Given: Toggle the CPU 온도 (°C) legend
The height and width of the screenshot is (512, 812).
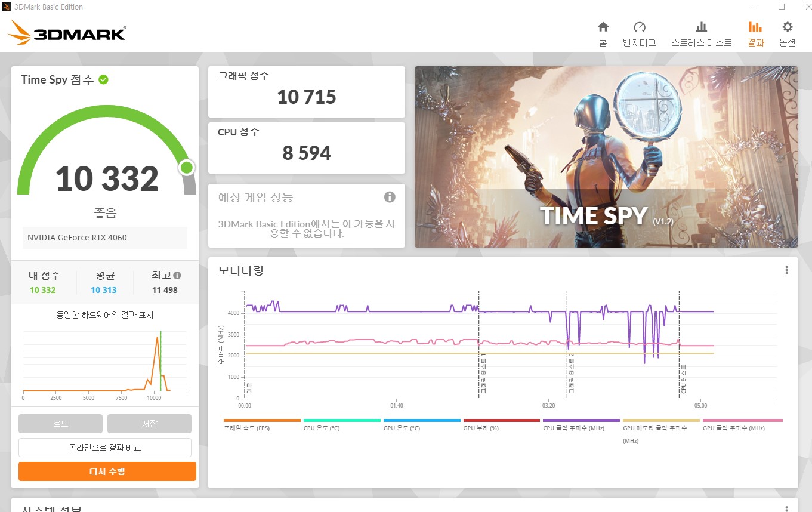Looking at the screenshot, I should 342,425.
